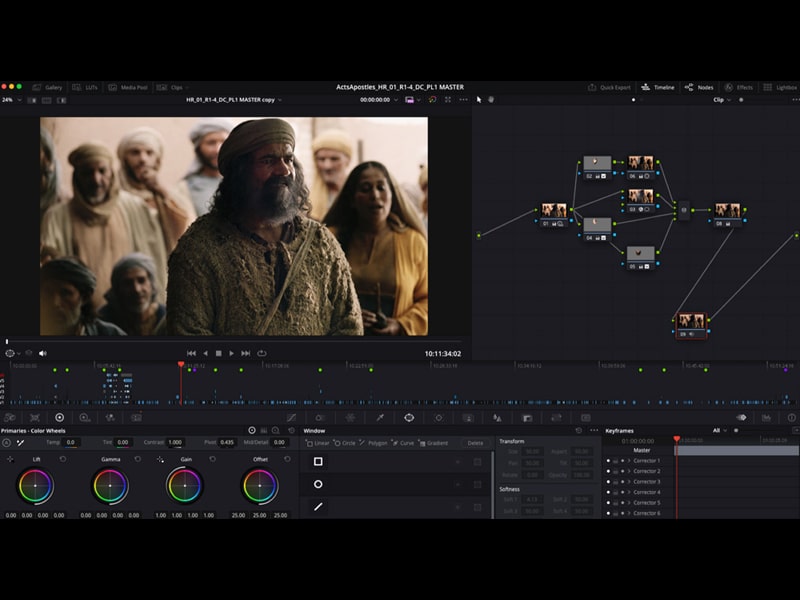This screenshot has width=800, height=600.
Task: Toggle the Timeline panel button
Action: coord(658,87)
